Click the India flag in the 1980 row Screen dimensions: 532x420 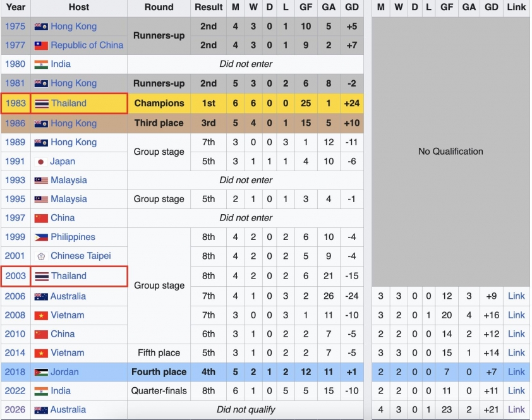click(41, 64)
